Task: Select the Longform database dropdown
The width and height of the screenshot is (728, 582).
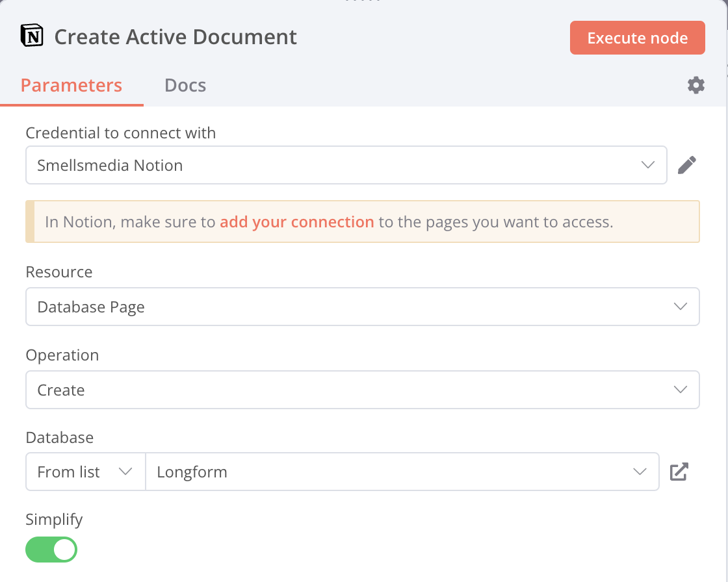Action: pyautogui.click(x=390, y=472)
